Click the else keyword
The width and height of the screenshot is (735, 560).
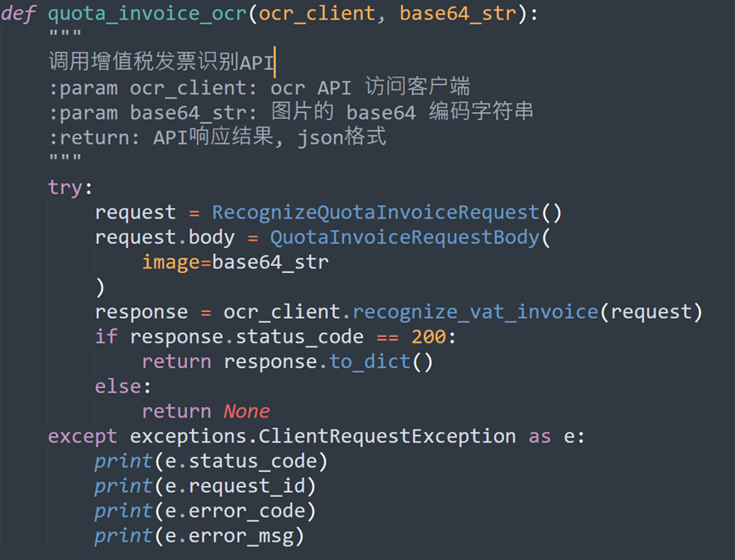tap(117, 387)
